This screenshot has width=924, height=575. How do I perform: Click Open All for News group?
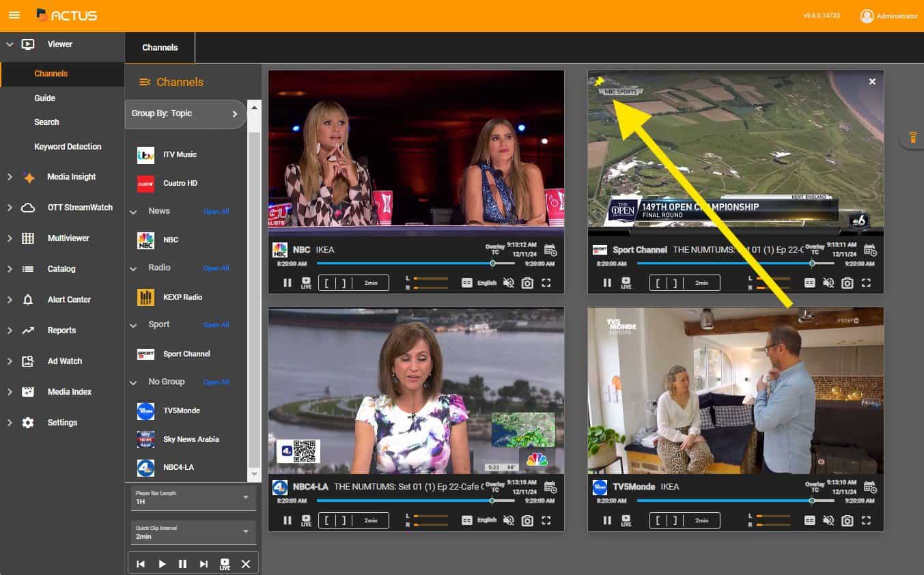tap(216, 212)
